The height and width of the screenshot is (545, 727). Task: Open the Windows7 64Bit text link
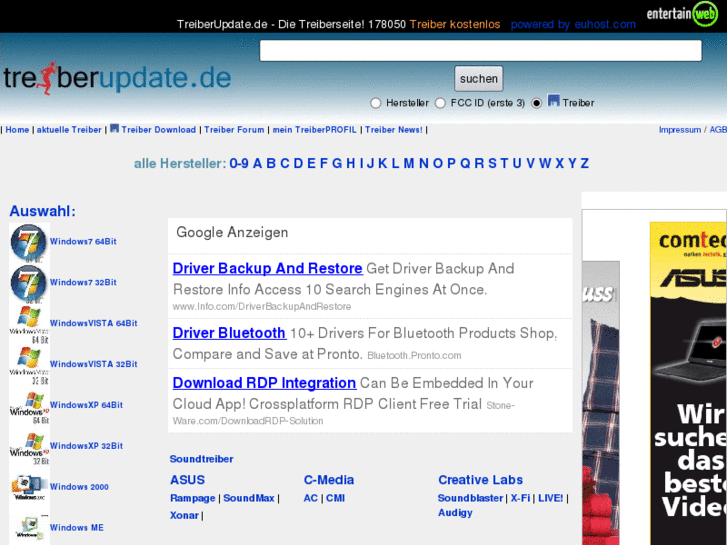tap(83, 242)
